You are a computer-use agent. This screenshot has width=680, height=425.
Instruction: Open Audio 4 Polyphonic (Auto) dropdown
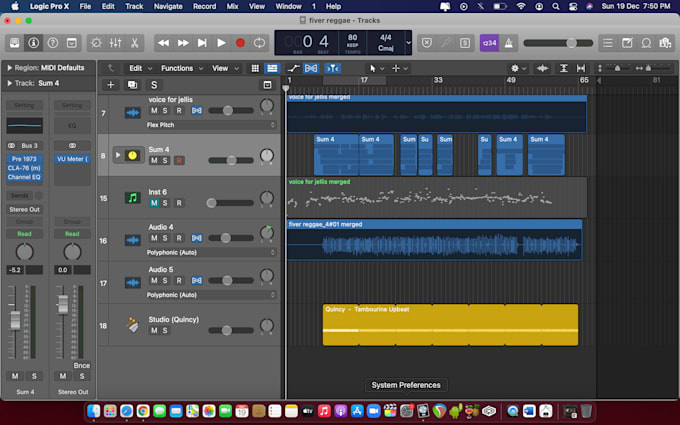click(x=211, y=252)
